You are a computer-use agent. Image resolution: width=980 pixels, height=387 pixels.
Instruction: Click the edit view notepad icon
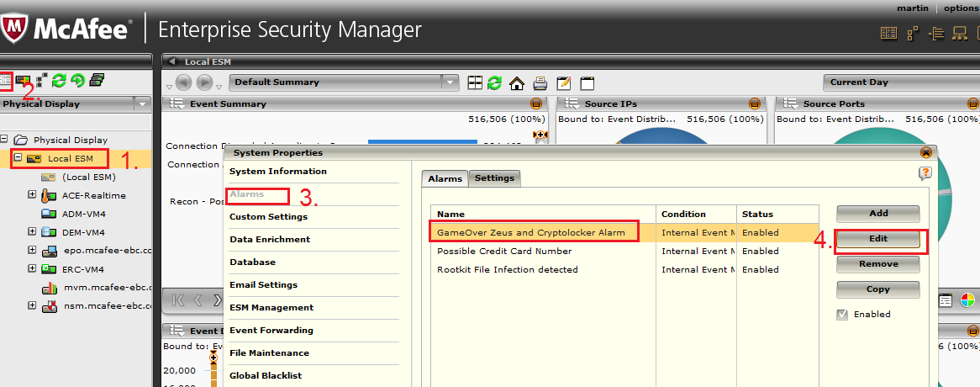(x=564, y=82)
